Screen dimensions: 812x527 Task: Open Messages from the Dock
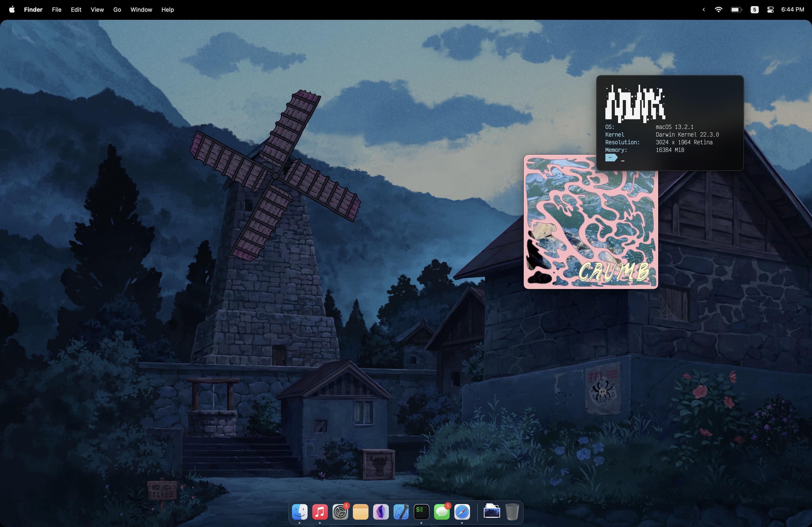point(442,512)
